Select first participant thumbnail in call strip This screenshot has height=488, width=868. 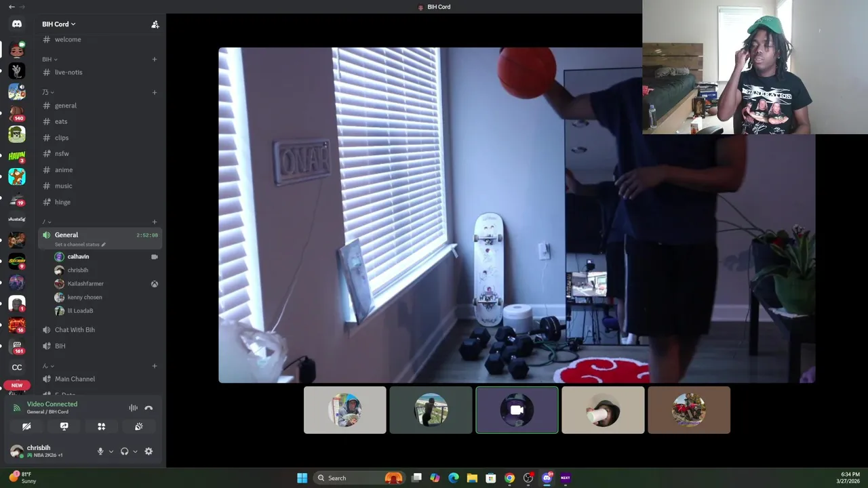click(x=345, y=410)
